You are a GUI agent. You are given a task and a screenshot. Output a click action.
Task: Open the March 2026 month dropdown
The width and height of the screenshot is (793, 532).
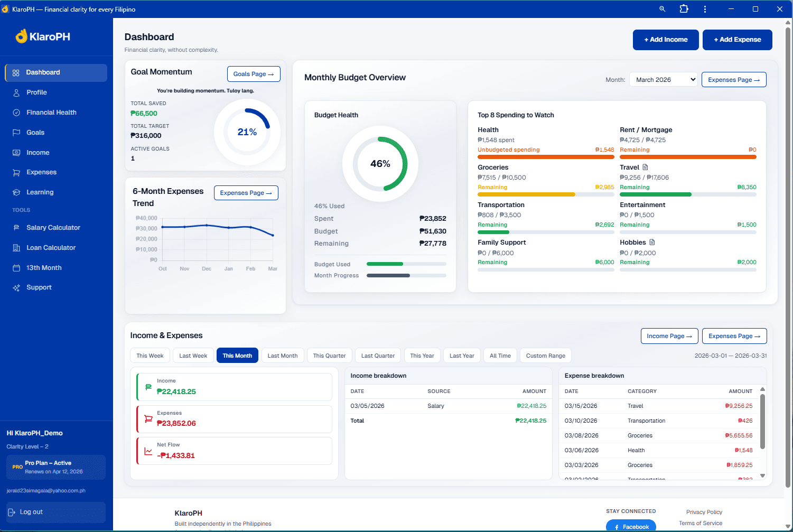[663, 79]
